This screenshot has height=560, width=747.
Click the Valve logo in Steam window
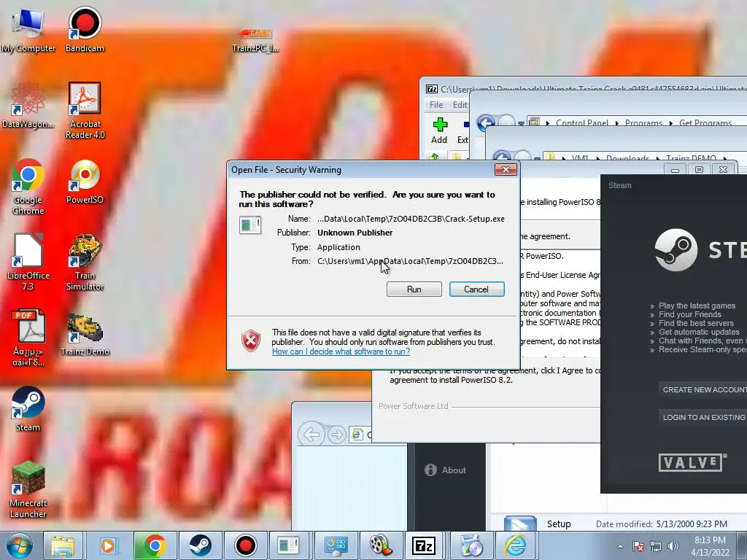pyautogui.click(x=693, y=462)
